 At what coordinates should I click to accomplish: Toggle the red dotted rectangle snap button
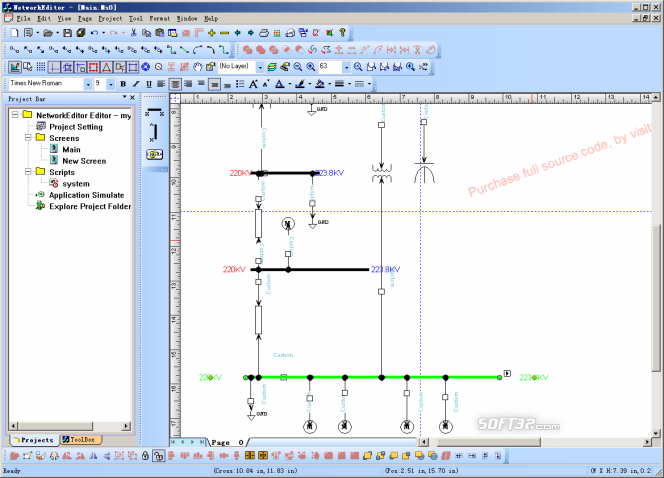93,67
